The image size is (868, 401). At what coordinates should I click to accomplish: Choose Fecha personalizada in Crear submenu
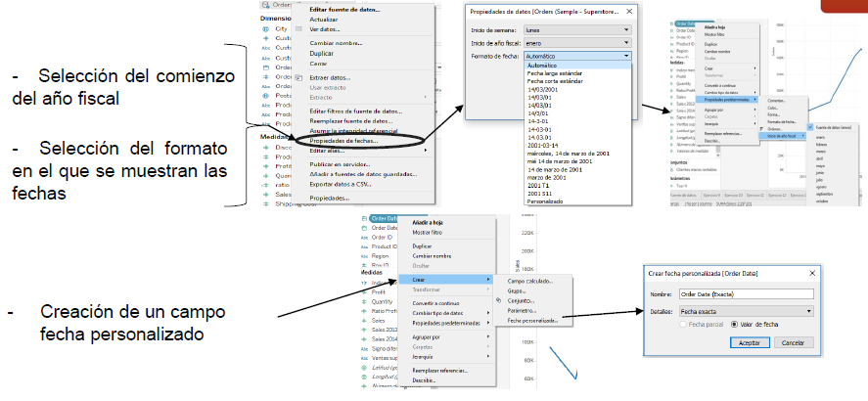(533, 321)
